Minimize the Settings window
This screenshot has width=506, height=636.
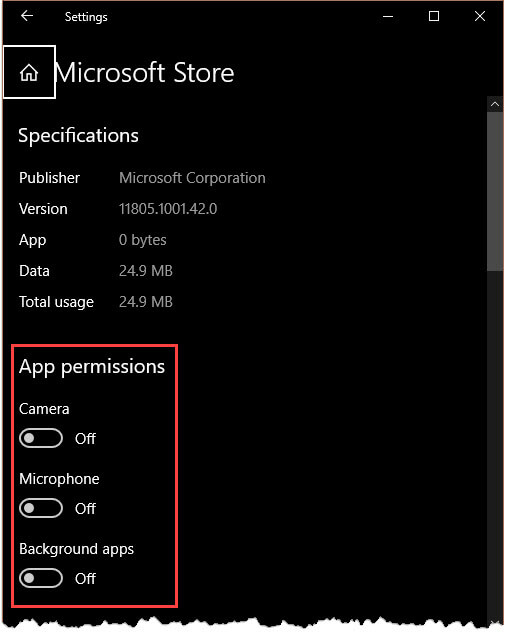(388, 17)
